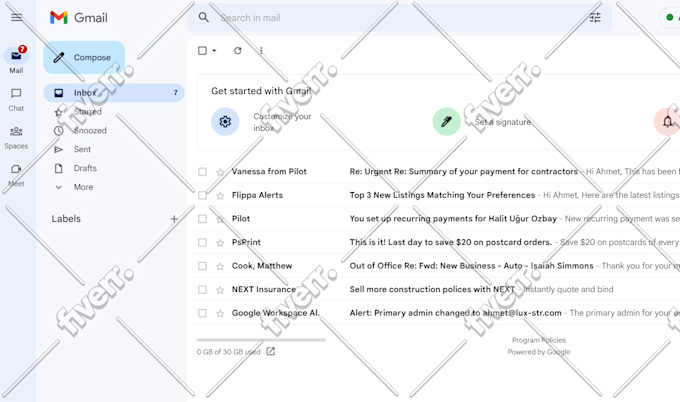Check the PsPrint email checkbox
This screenshot has width=680, height=402.
coord(203,242)
